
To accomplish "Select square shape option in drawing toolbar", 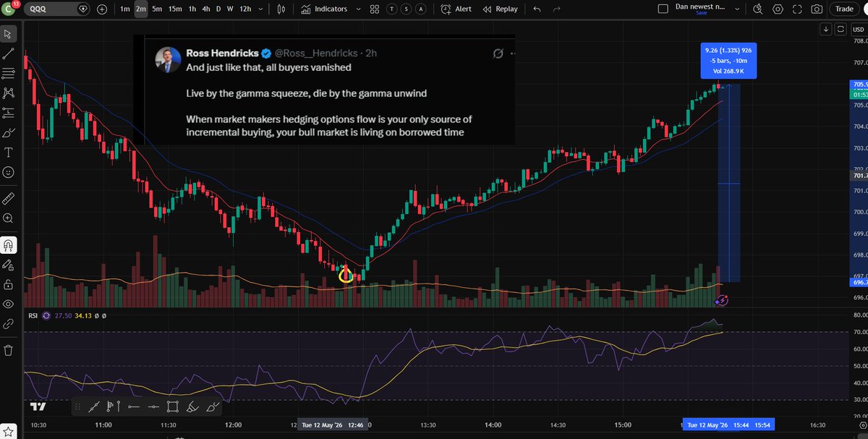I will (172, 407).
